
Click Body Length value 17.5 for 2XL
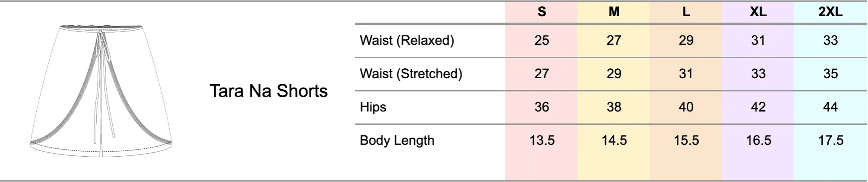pyautogui.click(x=830, y=141)
